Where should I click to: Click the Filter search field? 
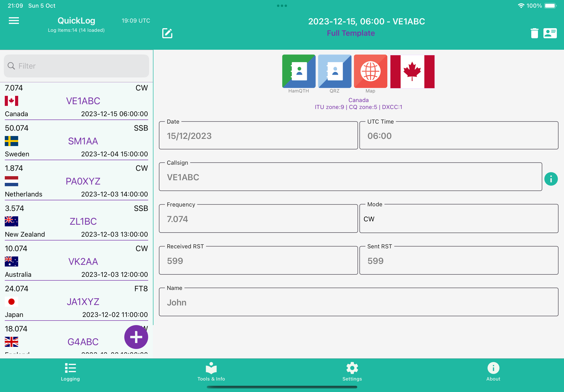(x=76, y=66)
